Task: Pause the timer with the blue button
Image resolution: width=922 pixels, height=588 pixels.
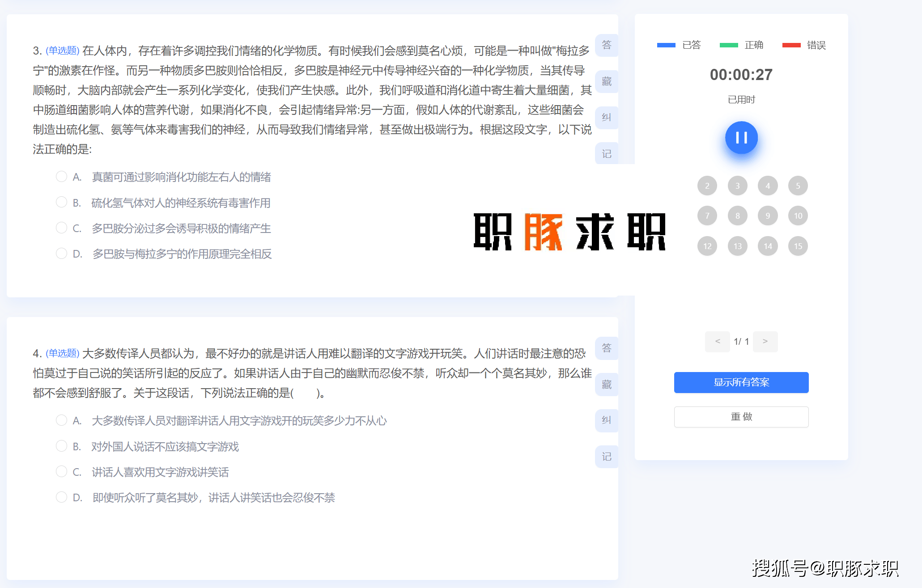Action: tap(741, 138)
